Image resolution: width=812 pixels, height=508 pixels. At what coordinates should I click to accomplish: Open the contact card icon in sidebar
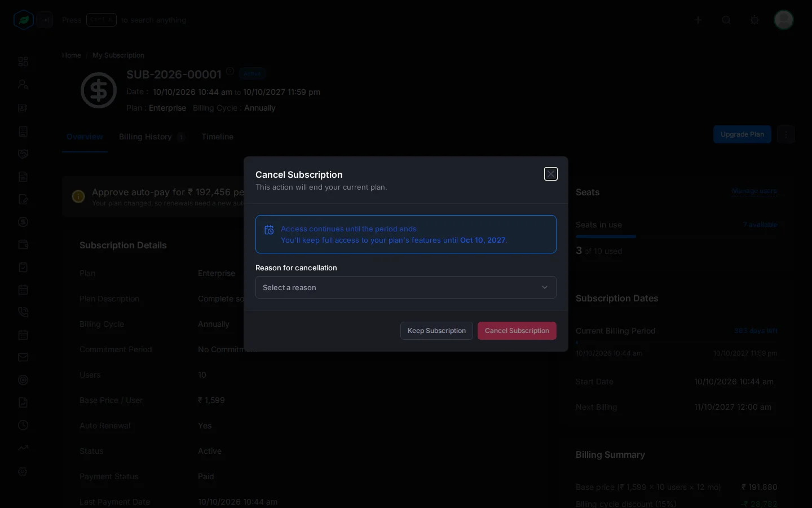[x=23, y=108]
